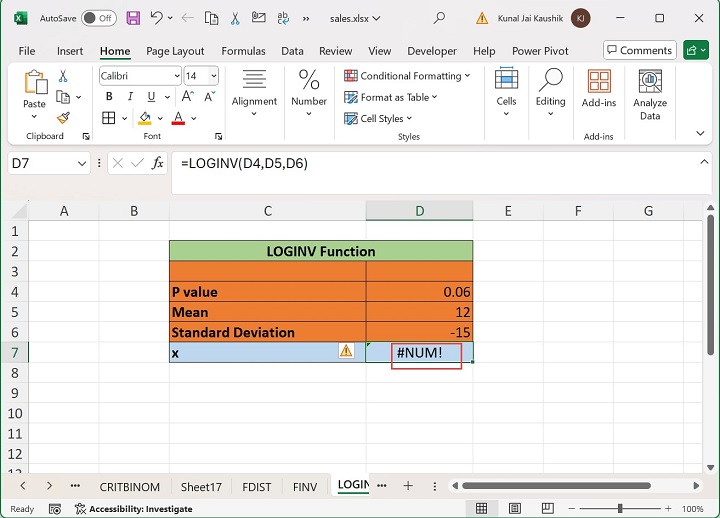The image size is (720, 518).
Task: Open the font name Calibri dropdown
Action: (177, 76)
